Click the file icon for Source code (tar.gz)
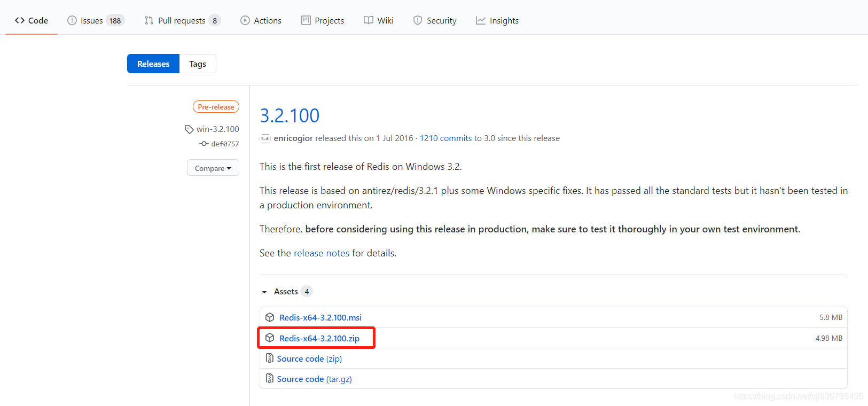The width and height of the screenshot is (868, 406). click(270, 378)
